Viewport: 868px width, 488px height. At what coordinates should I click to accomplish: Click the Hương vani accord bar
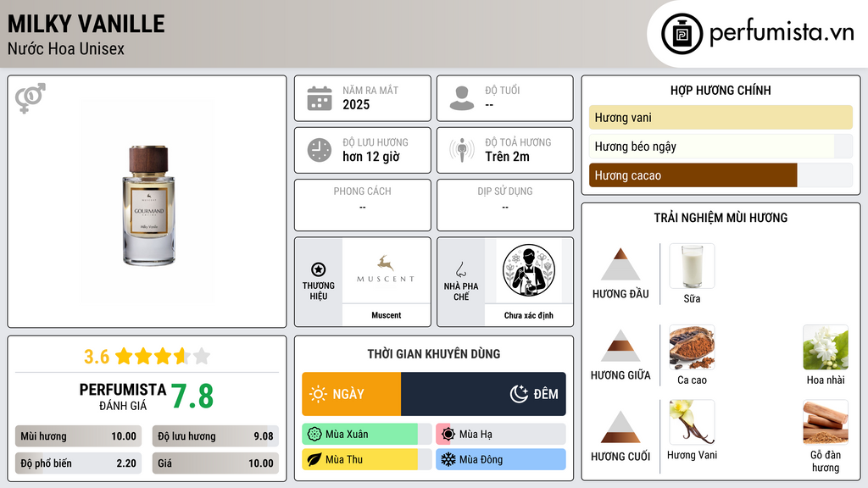point(721,117)
